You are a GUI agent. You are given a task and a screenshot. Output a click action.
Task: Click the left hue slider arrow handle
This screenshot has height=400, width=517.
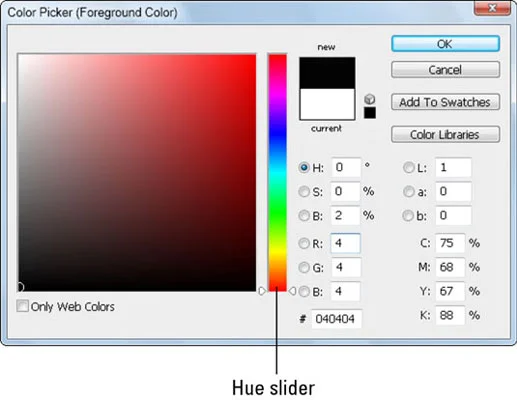[262, 291]
